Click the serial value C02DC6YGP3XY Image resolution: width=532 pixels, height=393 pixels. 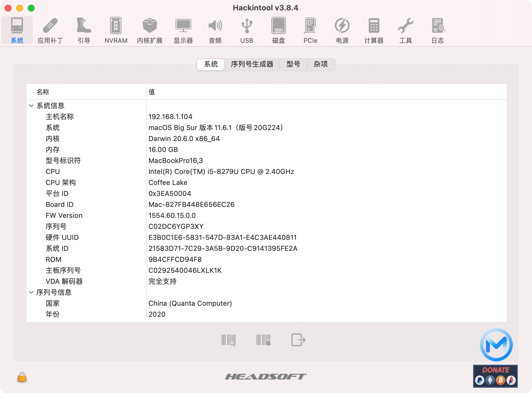[176, 227]
